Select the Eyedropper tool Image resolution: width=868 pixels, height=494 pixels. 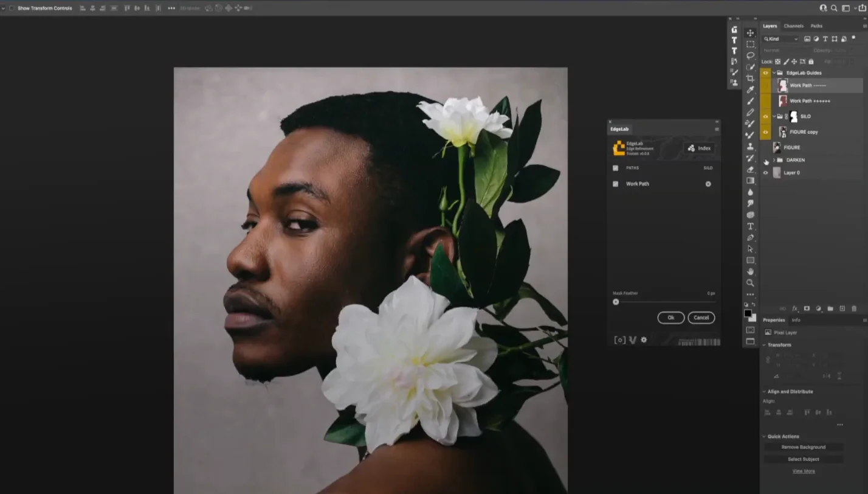point(750,89)
